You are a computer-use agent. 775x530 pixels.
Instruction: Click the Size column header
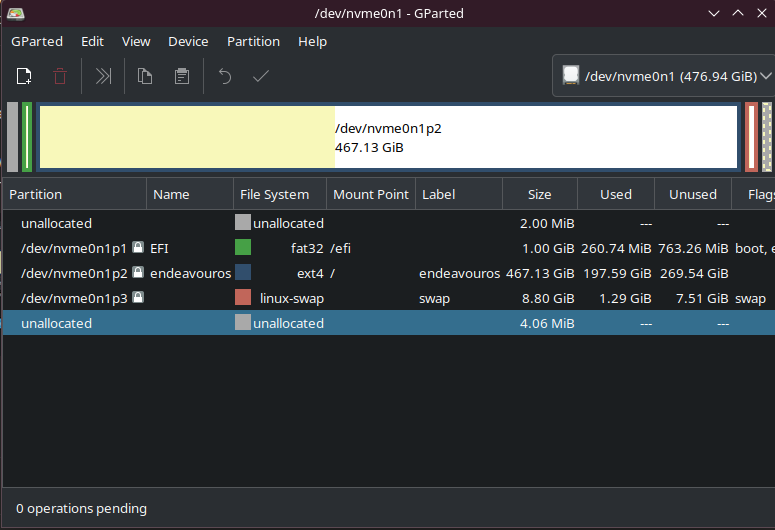coord(540,194)
